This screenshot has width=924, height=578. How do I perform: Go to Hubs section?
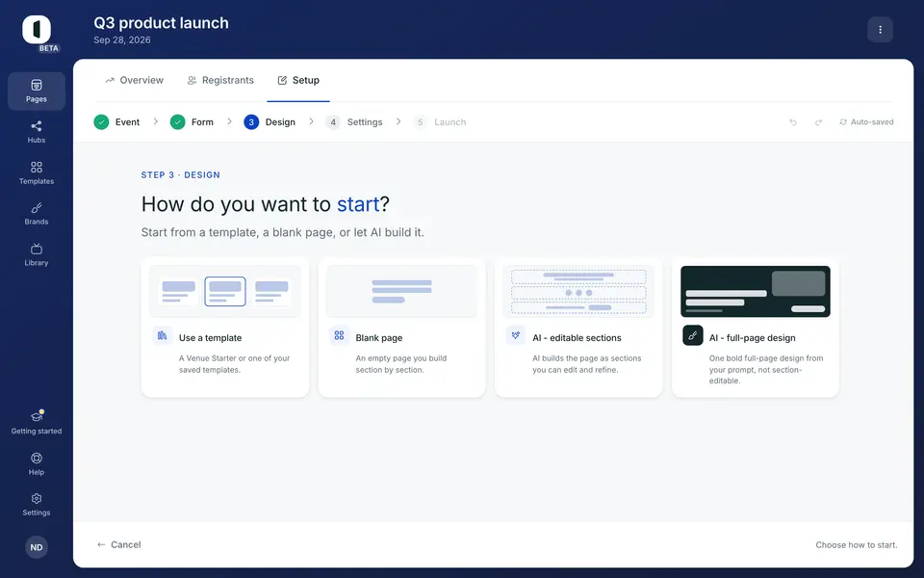[37, 132]
